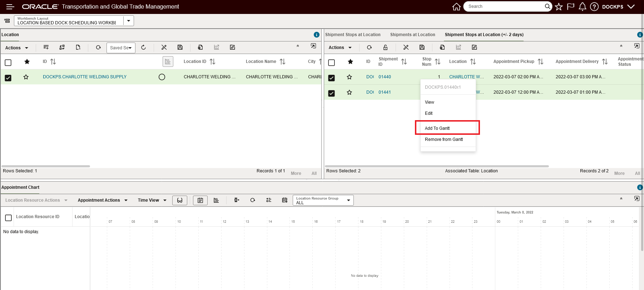Image resolution: width=644 pixels, height=290 pixels.
Task: Select the radio button in Location row
Action: [x=162, y=77]
